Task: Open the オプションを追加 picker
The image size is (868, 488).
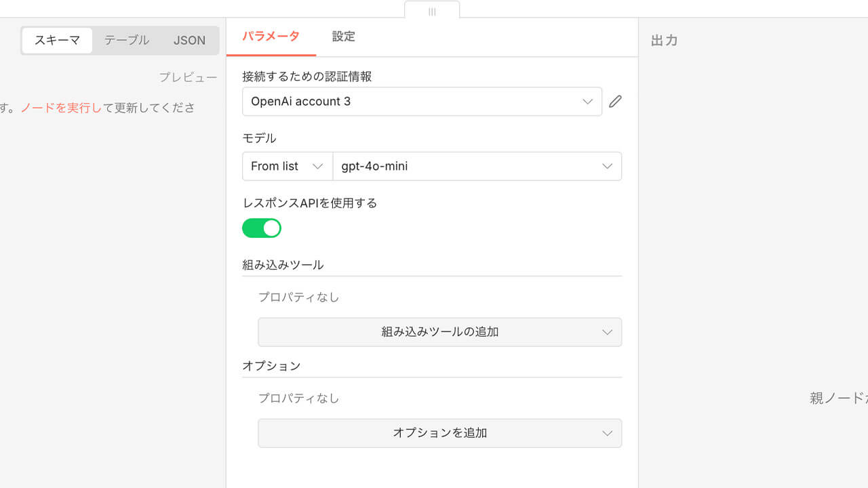Action: pos(439,433)
